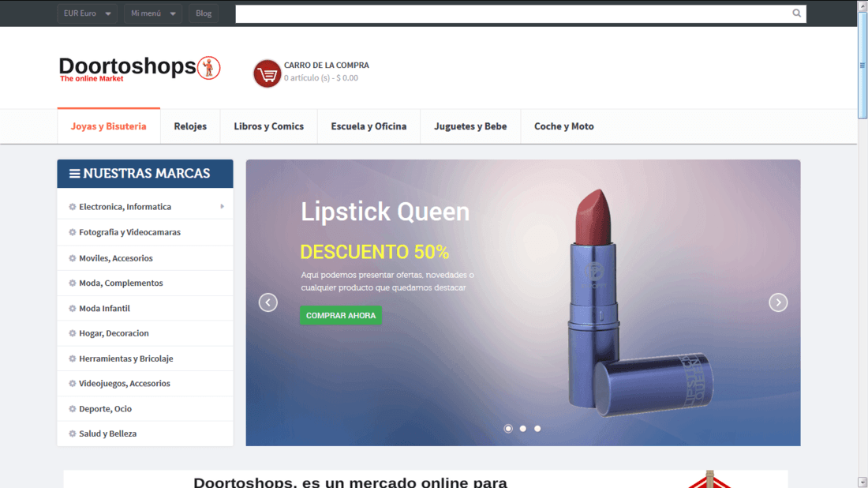The width and height of the screenshot is (868, 488).
Task: Click gear icon beside Salud y Belleza
Action: click(73, 434)
